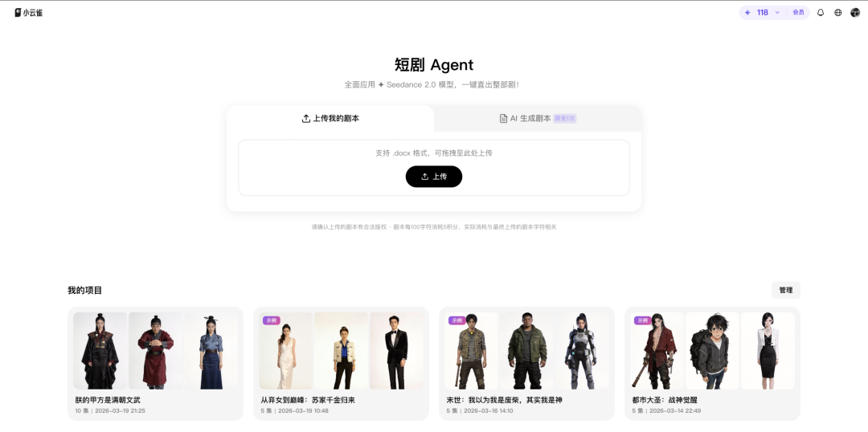The height and width of the screenshot is (432, 868).
Task: Open the 末世：我以为我是废柴 project
Action: [526, 364]
